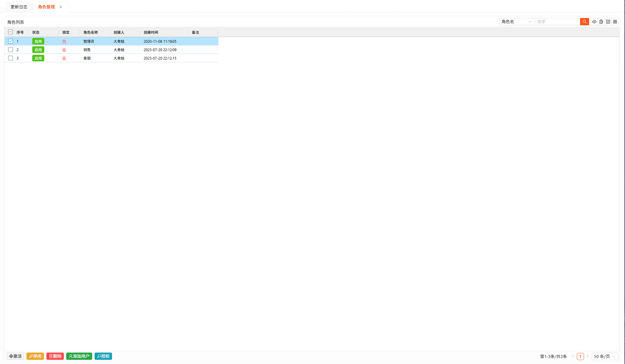
Task: Click the lock icon in 销售 row
Action: (x=64, y=50)
